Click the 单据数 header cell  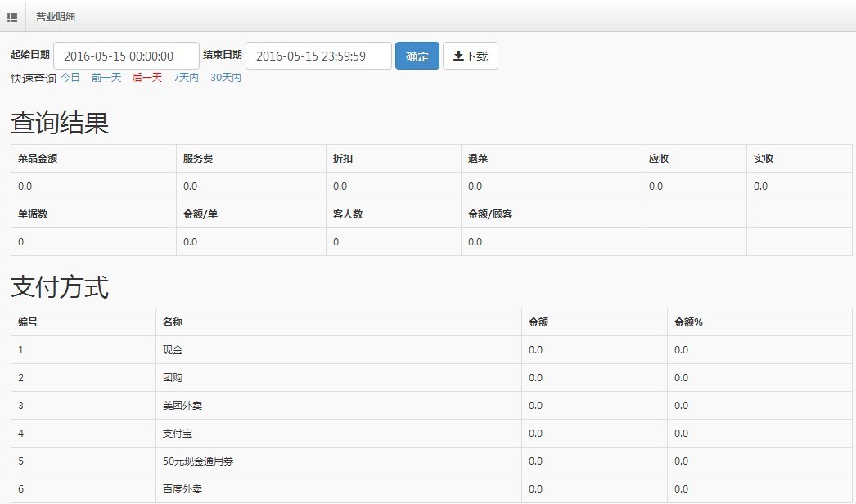[33, 214]
